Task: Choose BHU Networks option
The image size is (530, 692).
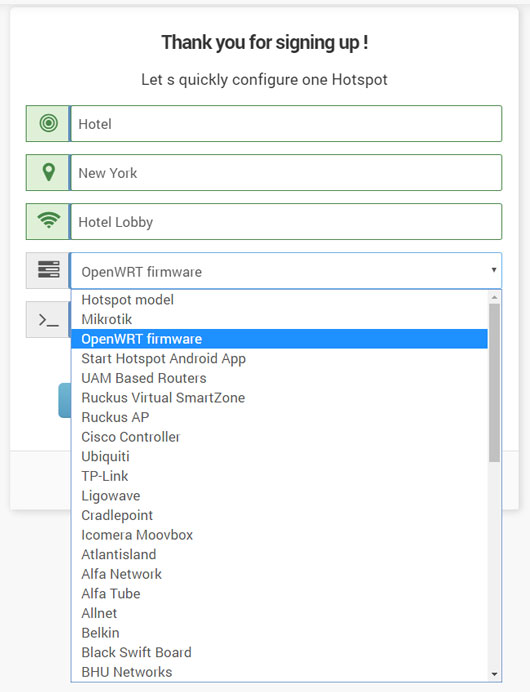Action: [x=279, y=672]
